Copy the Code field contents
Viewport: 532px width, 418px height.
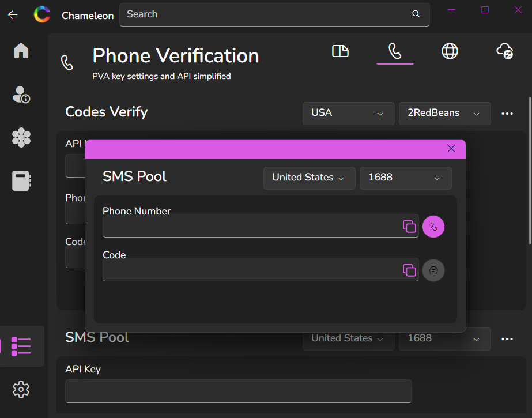coord(410,270)
